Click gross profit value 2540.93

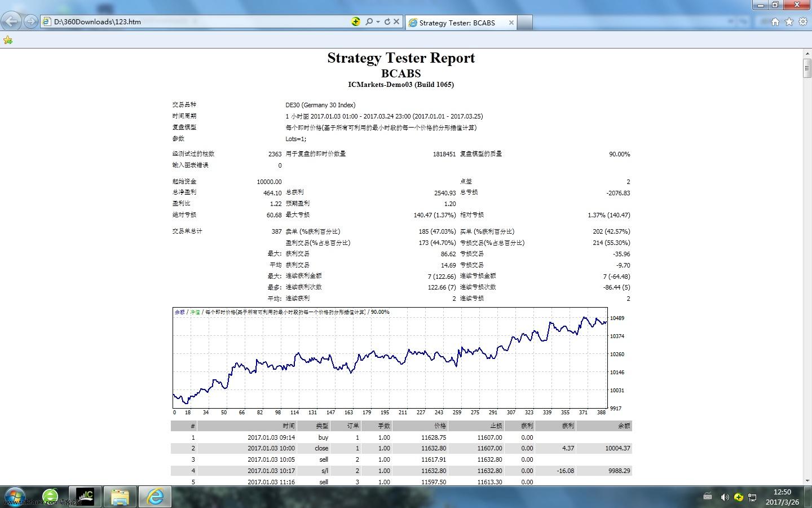444,193
